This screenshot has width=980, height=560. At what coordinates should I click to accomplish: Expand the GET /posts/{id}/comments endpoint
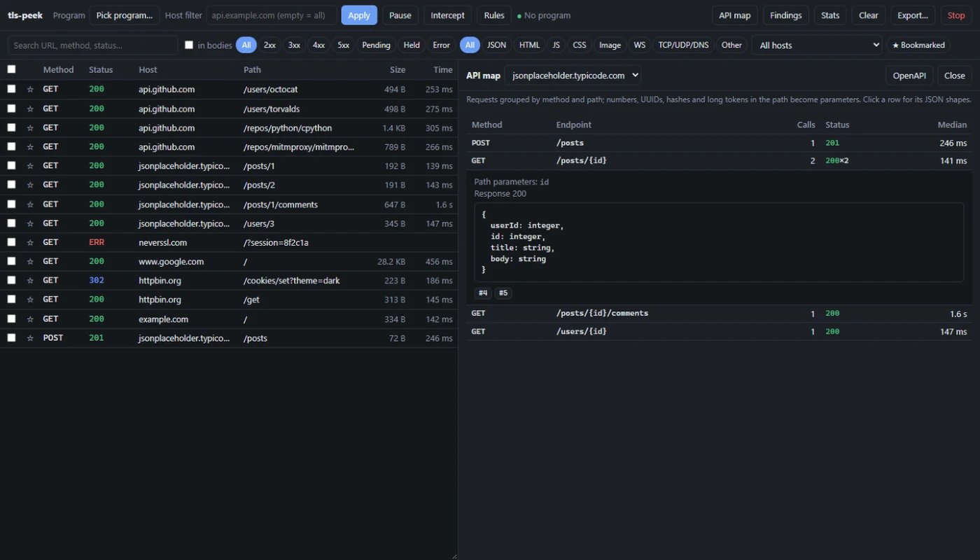click(719, 313)
